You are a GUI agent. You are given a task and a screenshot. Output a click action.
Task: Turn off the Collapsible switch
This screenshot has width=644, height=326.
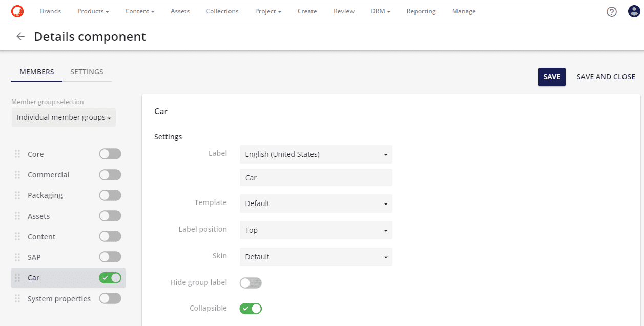251,308
